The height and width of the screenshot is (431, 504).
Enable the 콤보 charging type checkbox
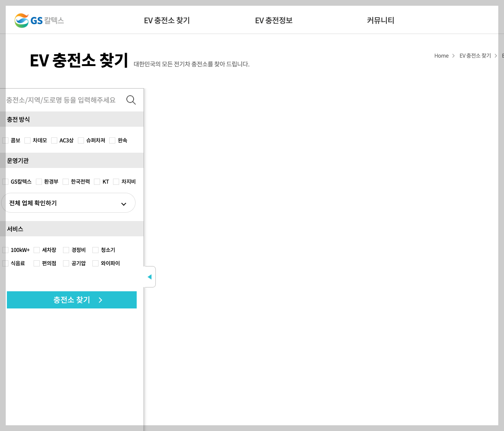point(5,140)
